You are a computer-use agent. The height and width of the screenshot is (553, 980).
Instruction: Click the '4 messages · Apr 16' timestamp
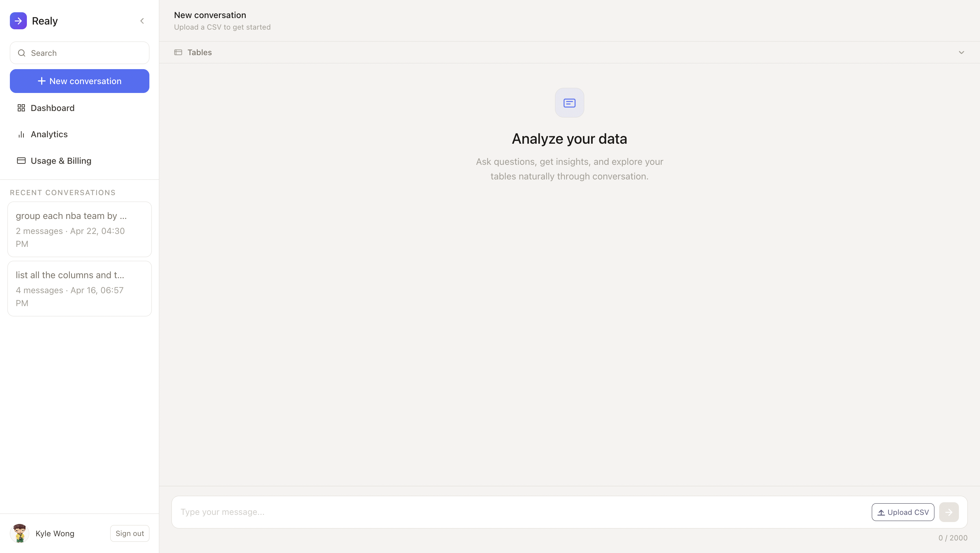tap(70, 297)
